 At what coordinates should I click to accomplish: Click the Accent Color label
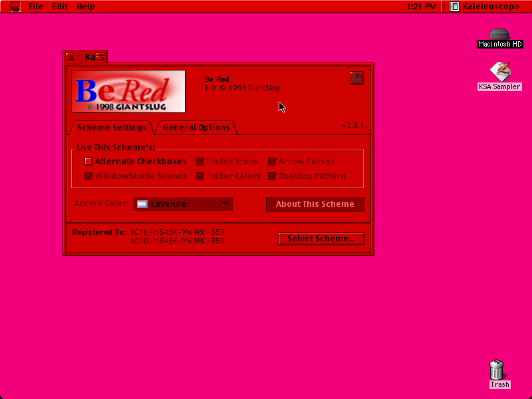(x=101, y=203)
